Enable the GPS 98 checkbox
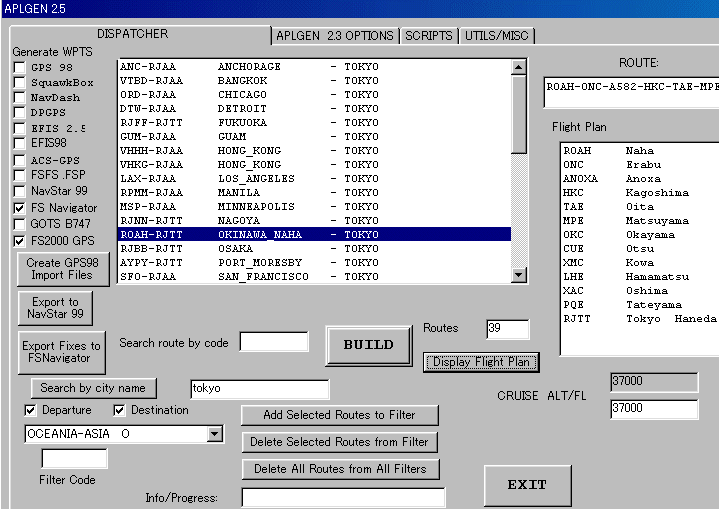 tap(20, 68)
